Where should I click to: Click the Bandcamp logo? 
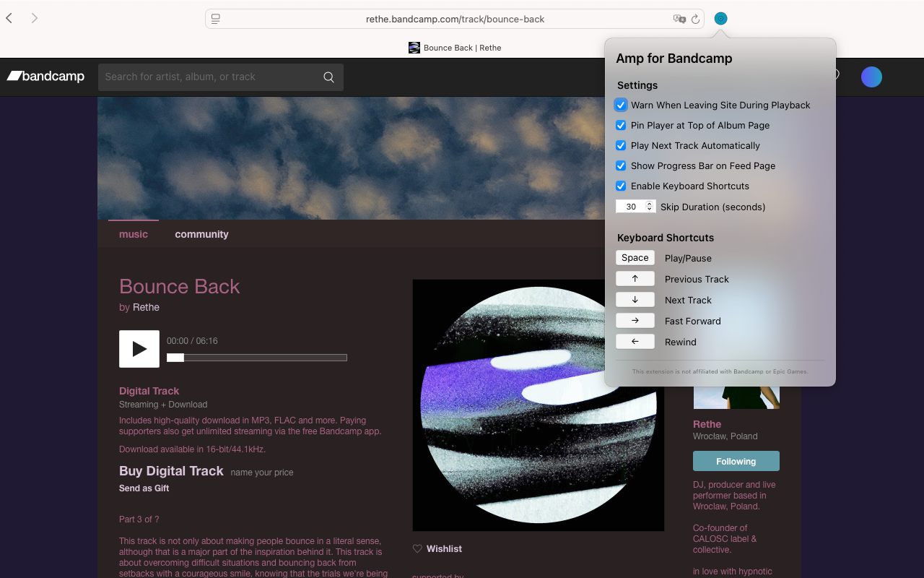click(x=45, y=76)
